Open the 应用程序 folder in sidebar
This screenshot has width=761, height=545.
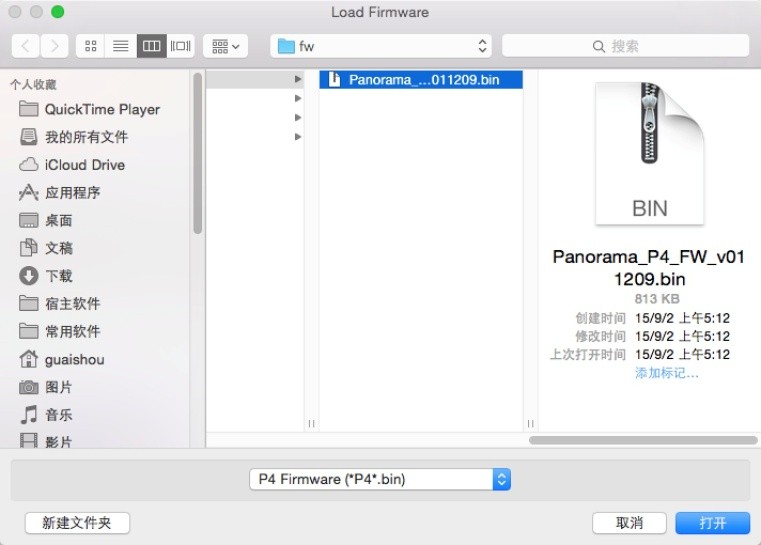(x=72, y=193)
